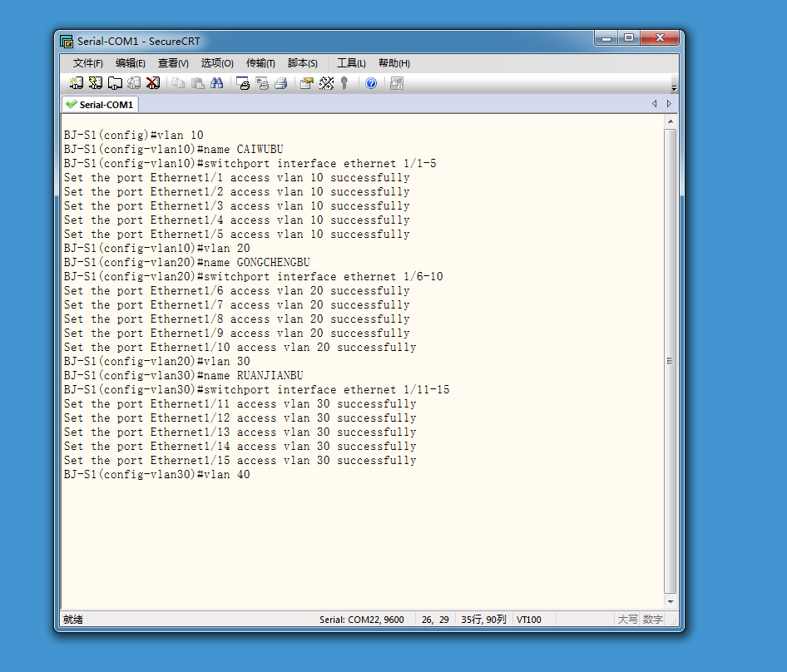Click the tab scroll left arrow
The height and width of the screenshot is (672, 787).
[655, 103]
